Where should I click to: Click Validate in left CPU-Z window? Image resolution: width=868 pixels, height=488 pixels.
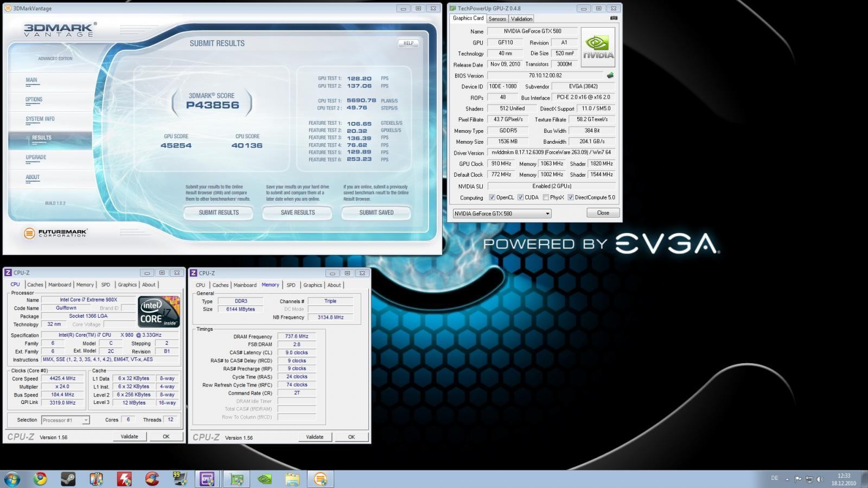point(129,436)
